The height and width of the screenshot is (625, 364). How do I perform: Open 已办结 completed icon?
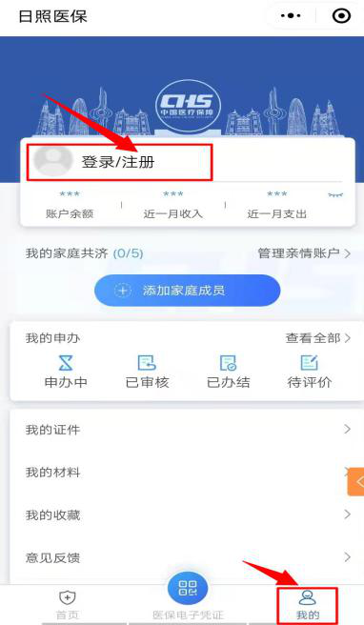pyautogui.click(x=229, y=363)
